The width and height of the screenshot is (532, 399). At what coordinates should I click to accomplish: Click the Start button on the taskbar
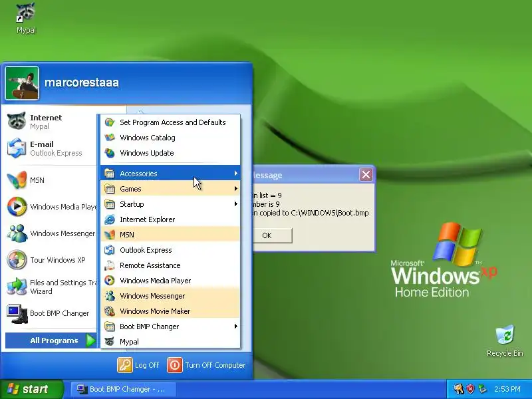click(x=31, y=389)
